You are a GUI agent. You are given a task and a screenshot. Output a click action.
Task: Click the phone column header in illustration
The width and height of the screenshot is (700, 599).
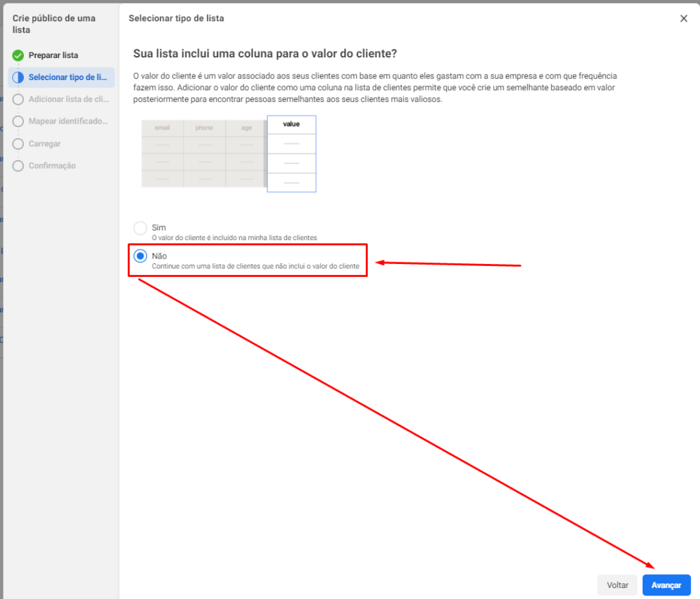click(x=204, y=128)
